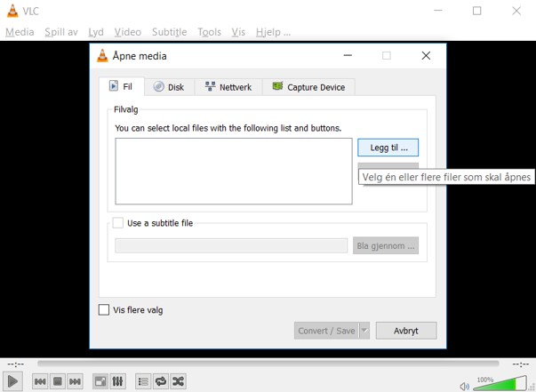536x392 pixels.
Task: Enable Use a subtitle file checkbox
Action: click(x=118, y=223)
